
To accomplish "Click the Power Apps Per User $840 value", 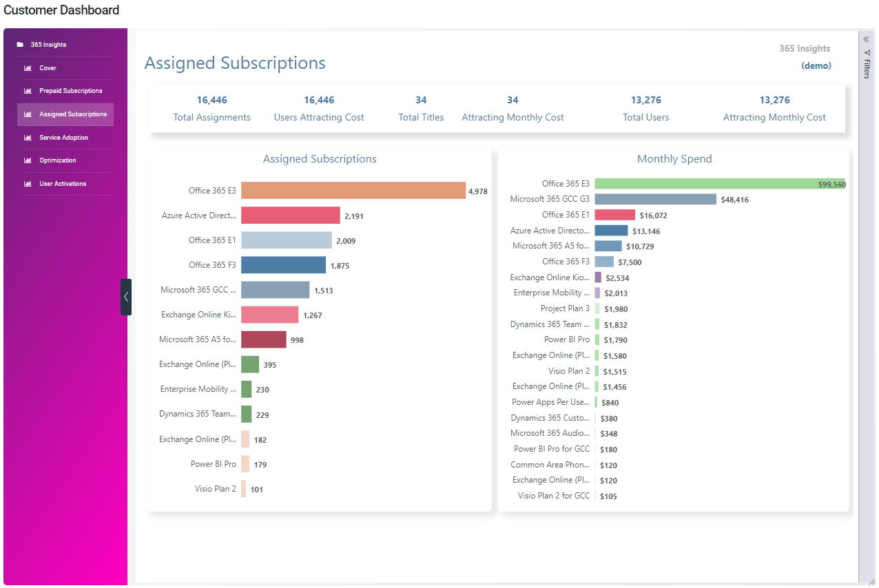I will 610,403.
